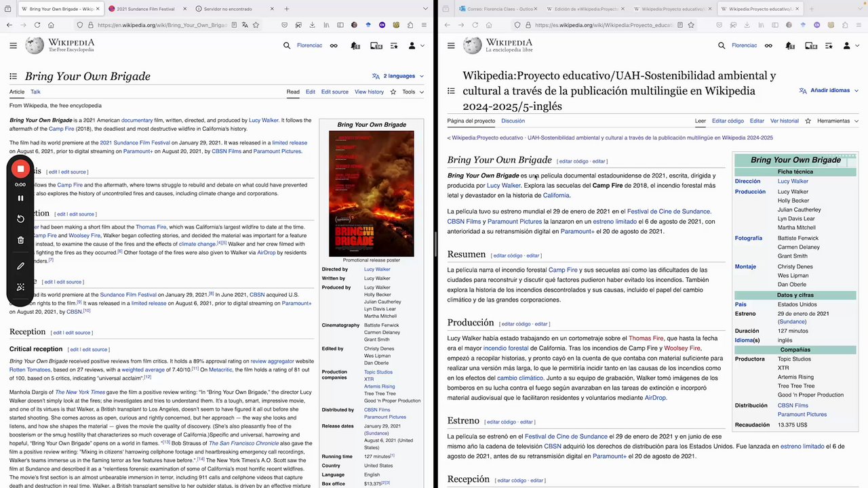
Task: Expand the Herramientas menu on Spanish Wikipedia
Action: click(837, 121)
